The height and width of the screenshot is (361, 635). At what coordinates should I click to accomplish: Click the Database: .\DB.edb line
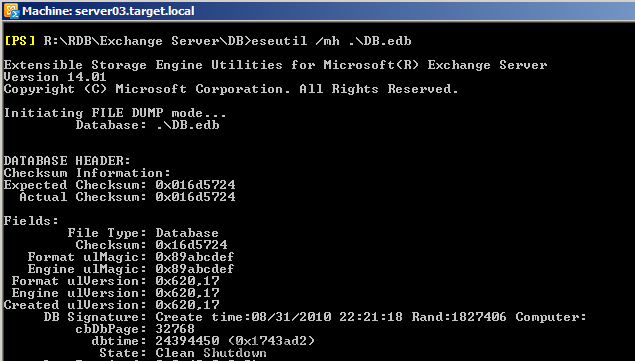pyautogui.click(x=147, y=125)
